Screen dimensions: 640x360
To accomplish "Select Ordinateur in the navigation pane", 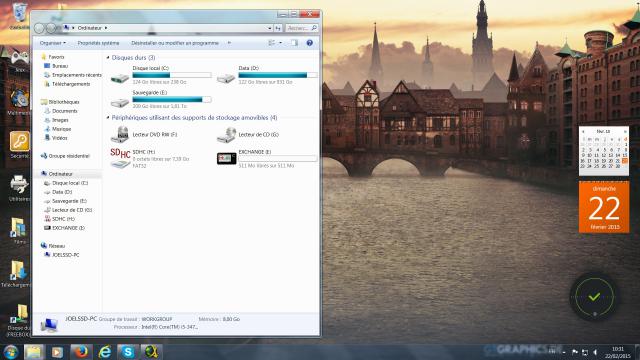I will tap(60, 174).
